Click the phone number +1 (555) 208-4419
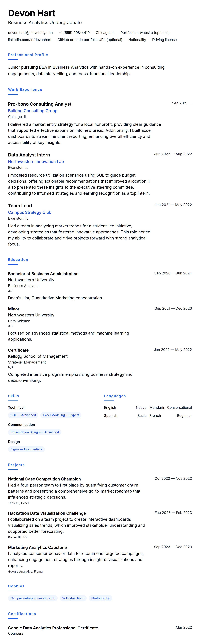The height and width of the screenshot is (644, 200). pyautogui.click(x=74, y=33)
